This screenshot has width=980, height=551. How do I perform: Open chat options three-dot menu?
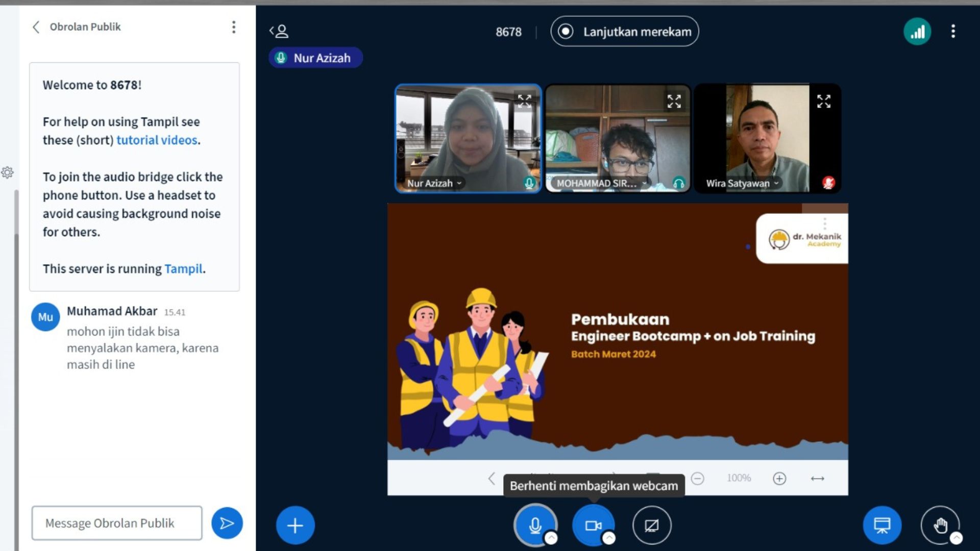pos(234,27)
